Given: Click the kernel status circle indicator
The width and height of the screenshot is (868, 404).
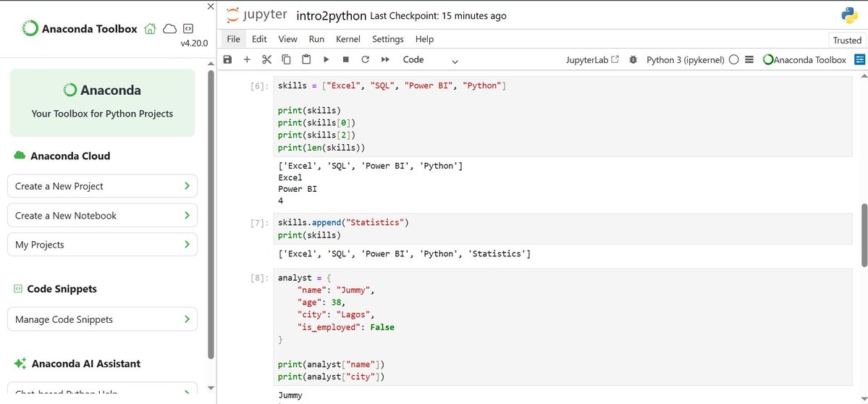Looking at the screenshot, I should (x=733, y=60).
